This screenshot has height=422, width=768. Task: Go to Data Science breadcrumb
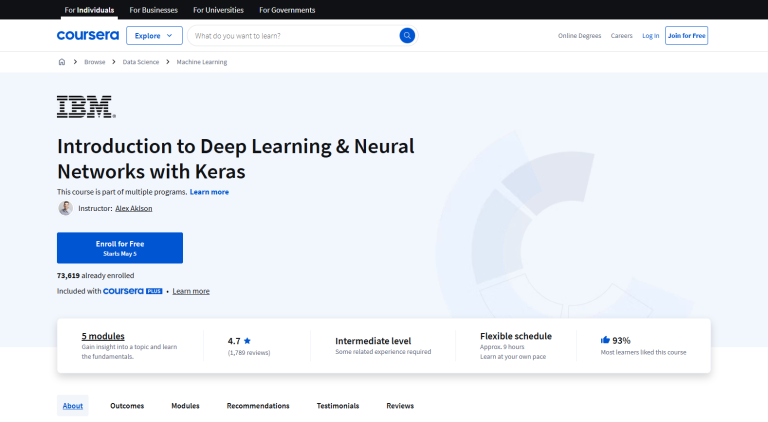click(x=141, y=62)
